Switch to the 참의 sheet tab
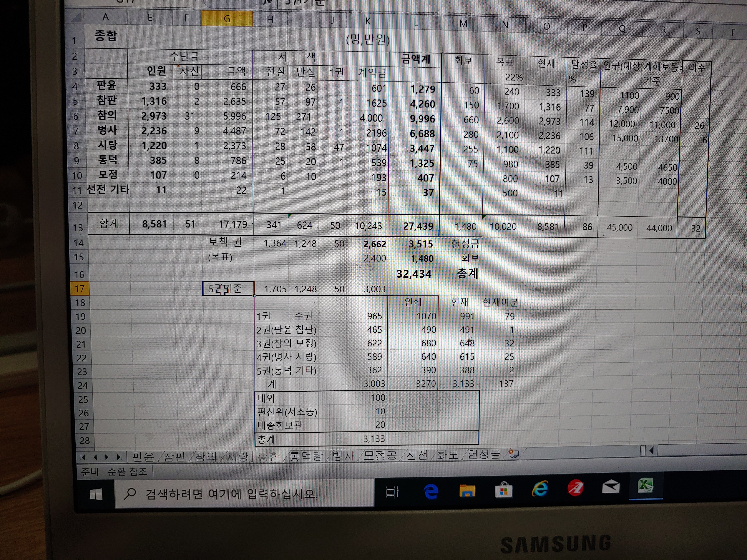 (206, 457)
